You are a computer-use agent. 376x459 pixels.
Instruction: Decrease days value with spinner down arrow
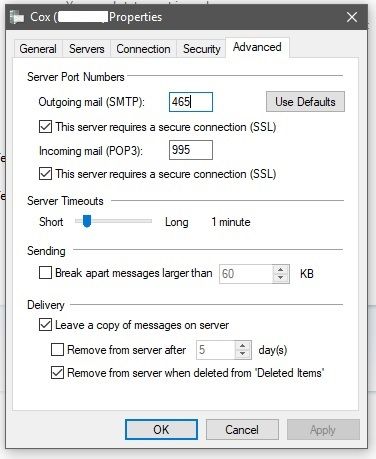coord(243,354)
